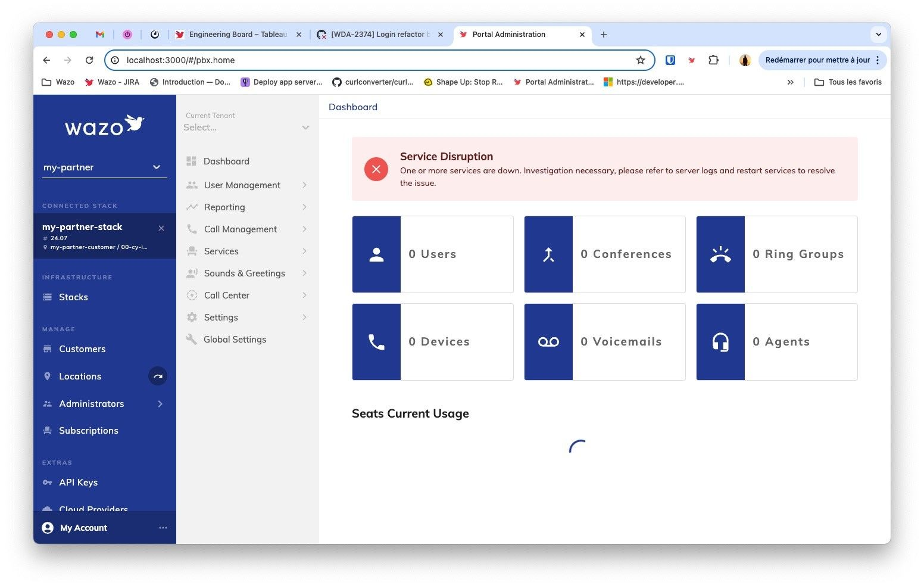Click the Subscriptions seat icon
Image resolution: width=924 pixels, height=588 pixels.
click(x=48, y=431)
